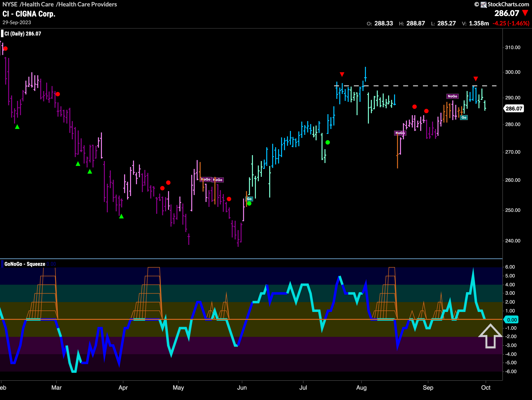Click the 240.00 price axis label
This screenshot has height=400, width=532.
point(513,241)
